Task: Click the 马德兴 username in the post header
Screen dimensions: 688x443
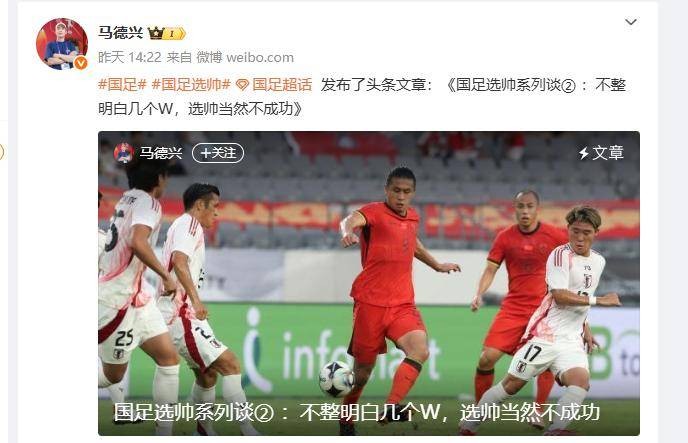Action: click(x=121, y=32)
